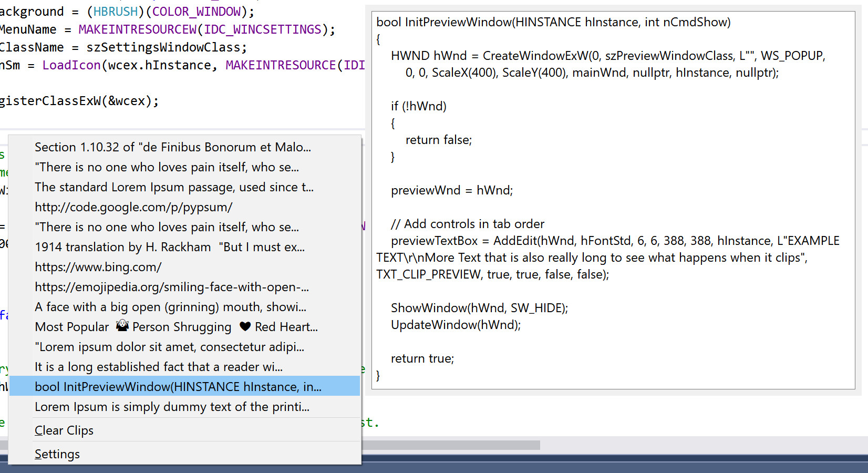Select the "Lorem ipsum dolor sit amet" clip
The width and height of the screenshot is (868, 473).
[x=169, y=347]
